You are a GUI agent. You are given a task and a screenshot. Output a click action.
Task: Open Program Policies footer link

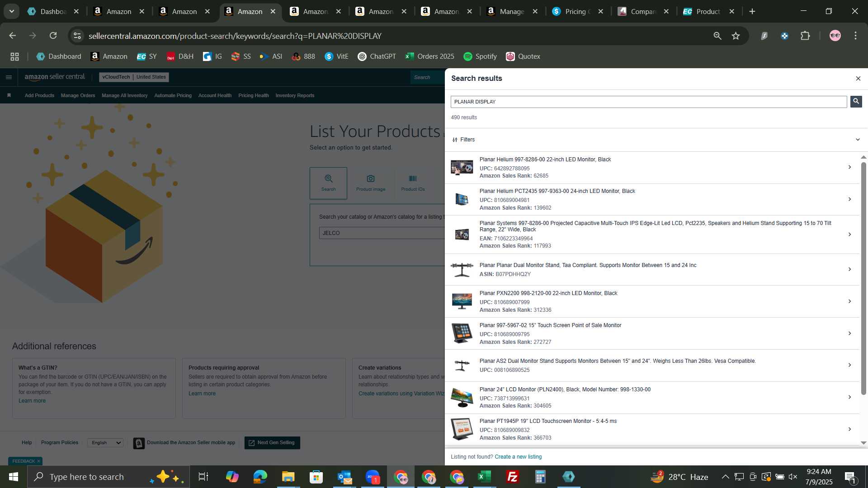pos(60,443)
